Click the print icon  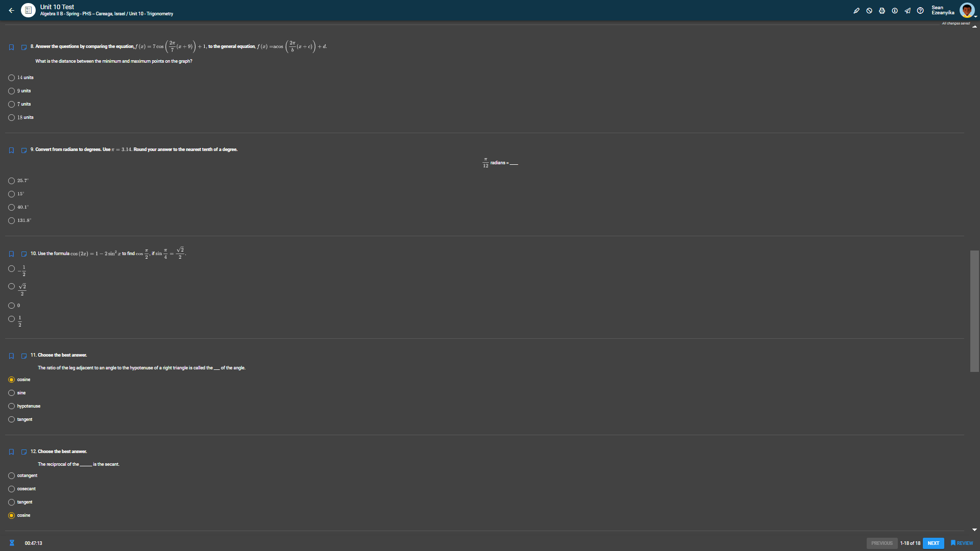882,11
